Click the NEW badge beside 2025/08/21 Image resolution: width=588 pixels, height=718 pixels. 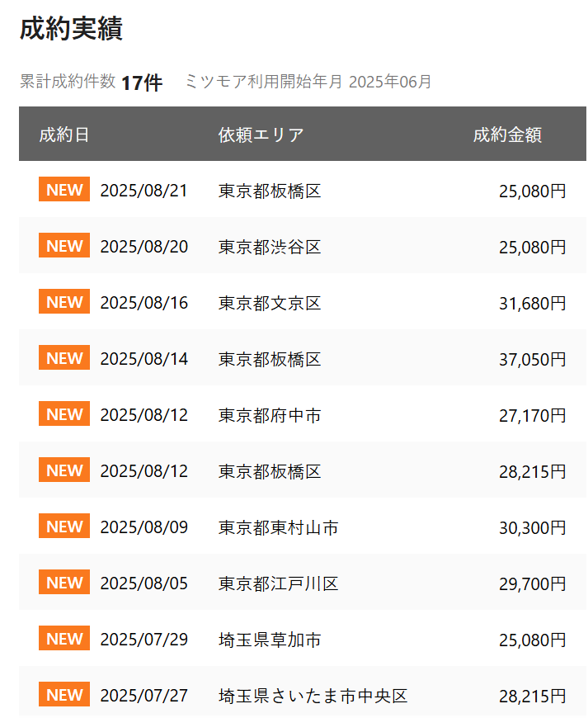[64, 190]
